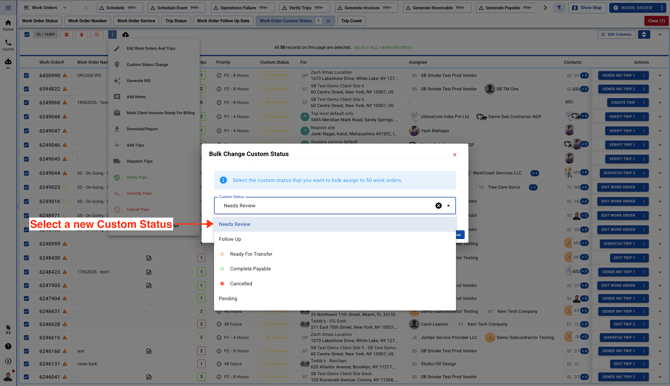
Task: Go to Home in the sidebar
Action: pos(8,25)
